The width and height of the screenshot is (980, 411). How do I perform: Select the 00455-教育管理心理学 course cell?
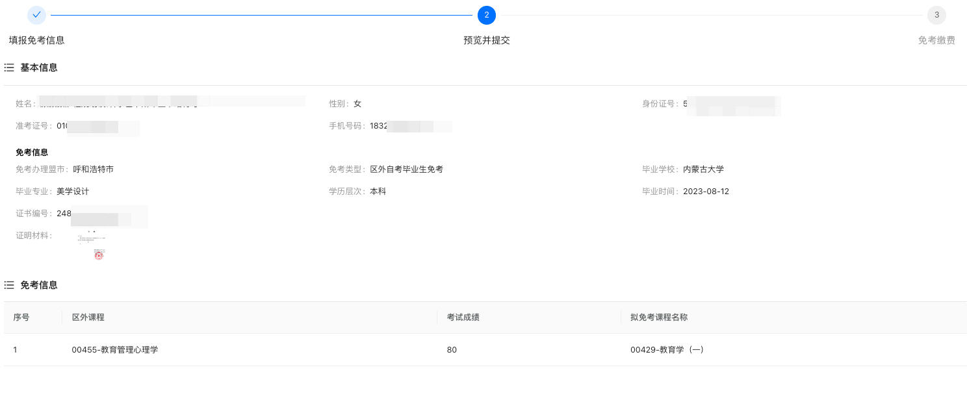tap(115, 350)
